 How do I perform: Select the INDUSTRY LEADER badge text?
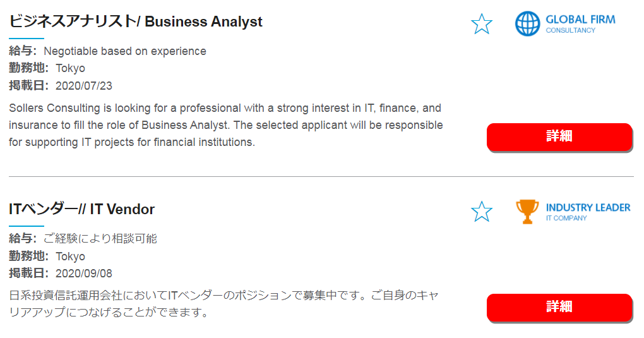click(588, 207)
